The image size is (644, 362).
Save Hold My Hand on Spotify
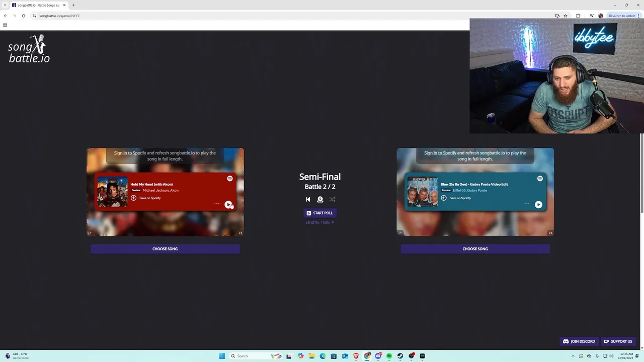tap(146, 198)
